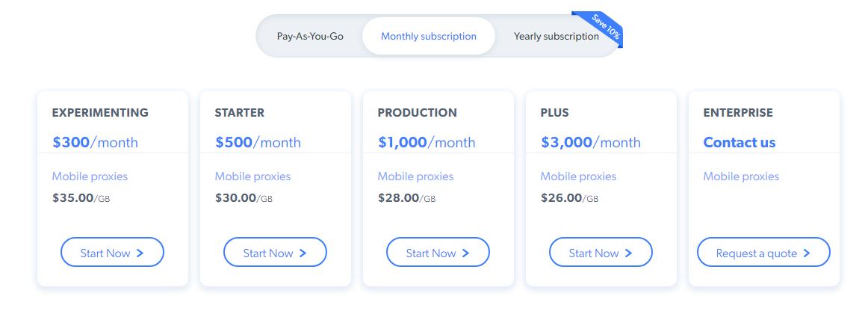Image resolution: width=868 pixels, height=323 pixels.
Task: Click Mobile proxies in Enterprise card
Action: [x=741, y=176]
